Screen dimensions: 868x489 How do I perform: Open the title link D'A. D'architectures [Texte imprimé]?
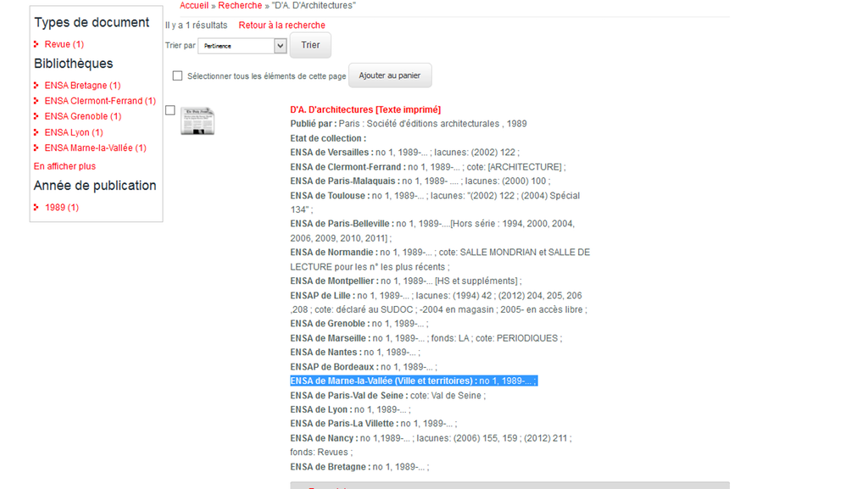pos(365,109)
